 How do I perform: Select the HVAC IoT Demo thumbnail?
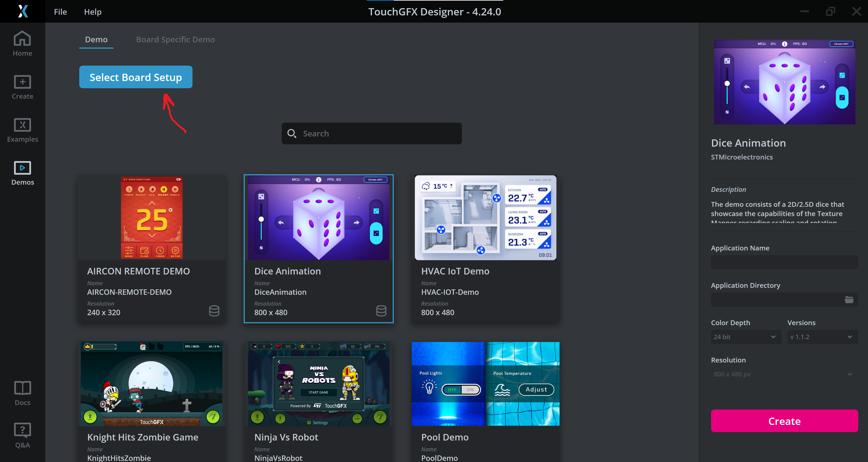point(485,217)
